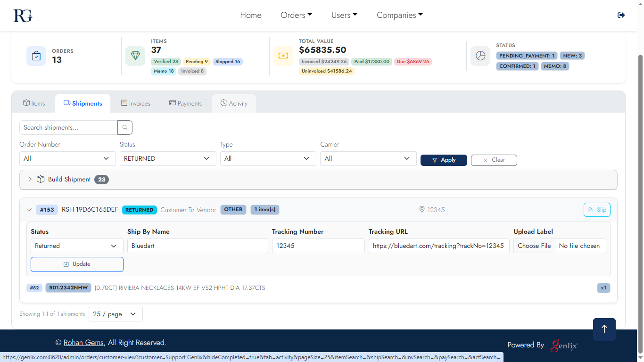Click the search magnifier icon button
This screenshot has height=362, width=644.
point(125,127)
